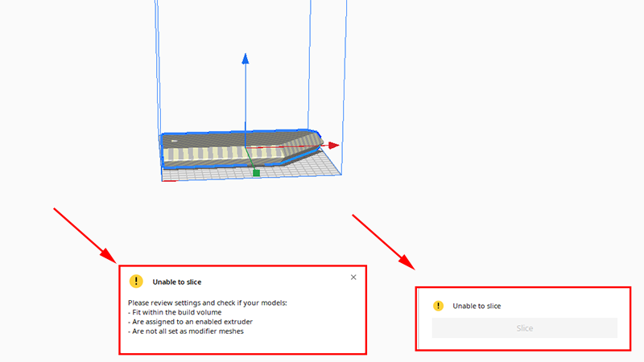Click the green axis square handle
This screenshot has width=644, height=362.
[256, 173]
